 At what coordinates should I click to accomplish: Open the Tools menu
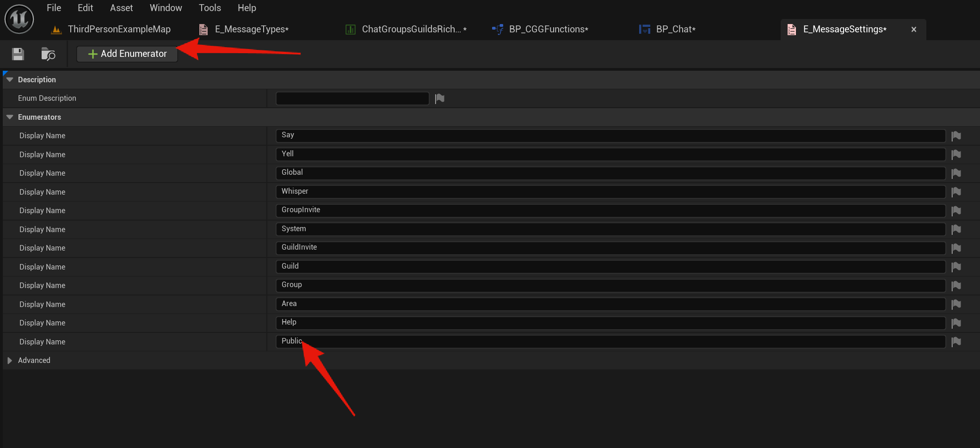(x=210, y=8)
